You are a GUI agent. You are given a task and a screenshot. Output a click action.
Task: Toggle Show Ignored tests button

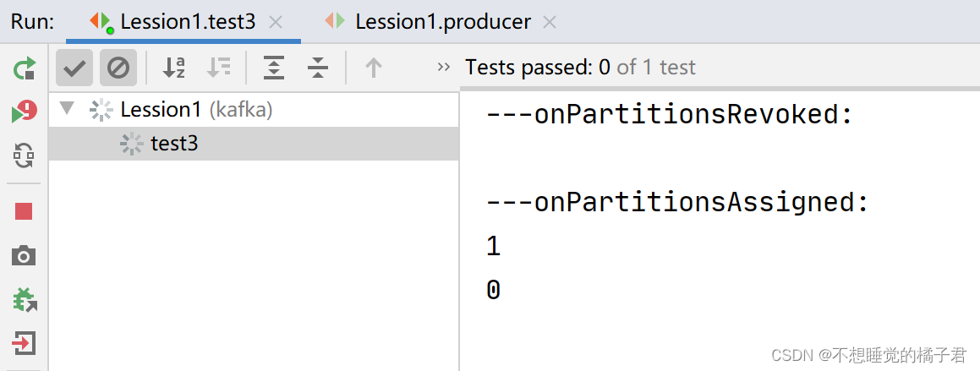coord(118,68)
